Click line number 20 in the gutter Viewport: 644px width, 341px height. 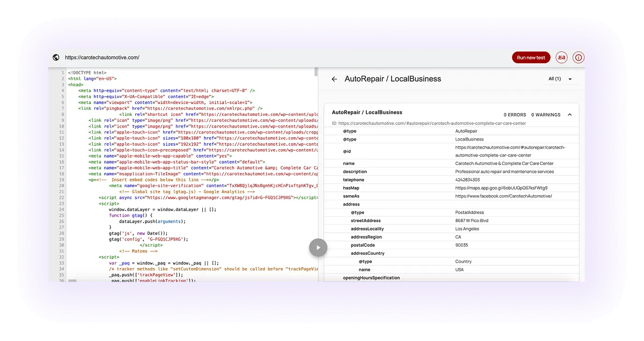(x=62, y=186)
